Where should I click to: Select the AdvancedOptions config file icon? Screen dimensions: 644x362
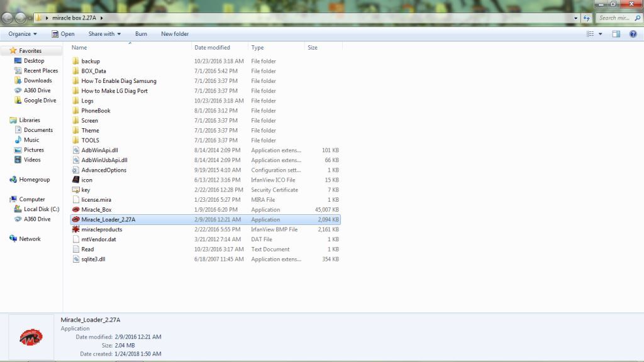(x=75, y=170)
